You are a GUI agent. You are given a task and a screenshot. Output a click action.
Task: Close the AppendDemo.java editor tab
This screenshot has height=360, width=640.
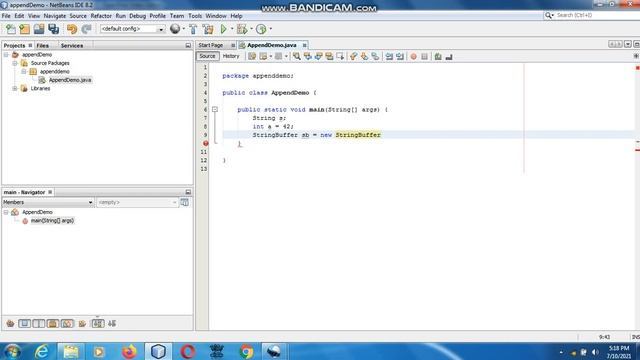(x=304, y=45)
